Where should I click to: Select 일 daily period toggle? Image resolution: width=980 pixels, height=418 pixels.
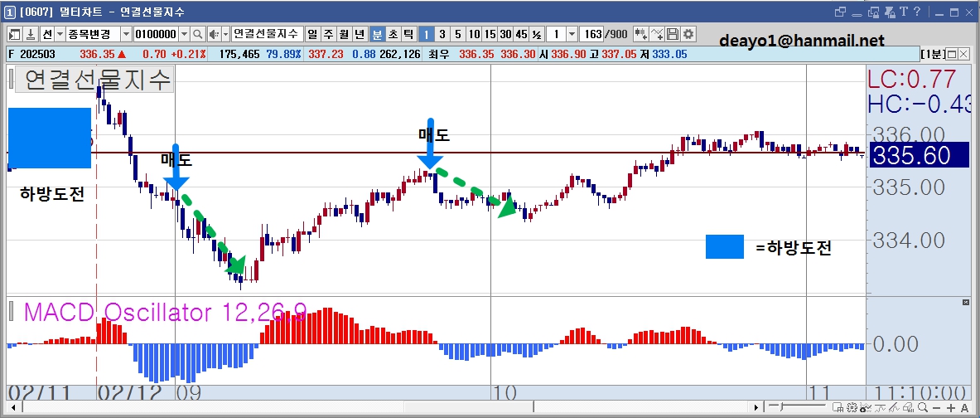[x=312, y=33]
